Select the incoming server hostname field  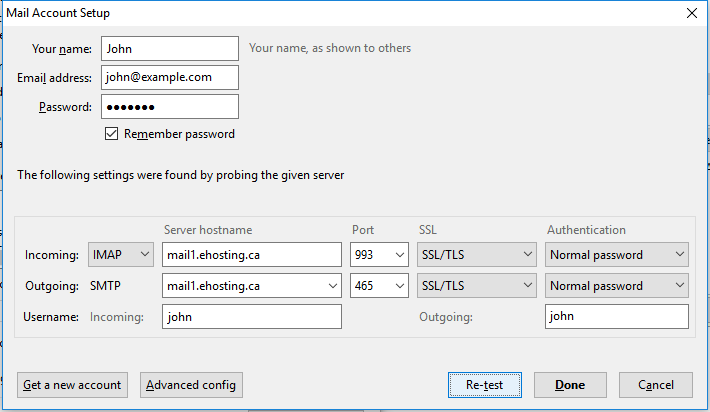252,254
